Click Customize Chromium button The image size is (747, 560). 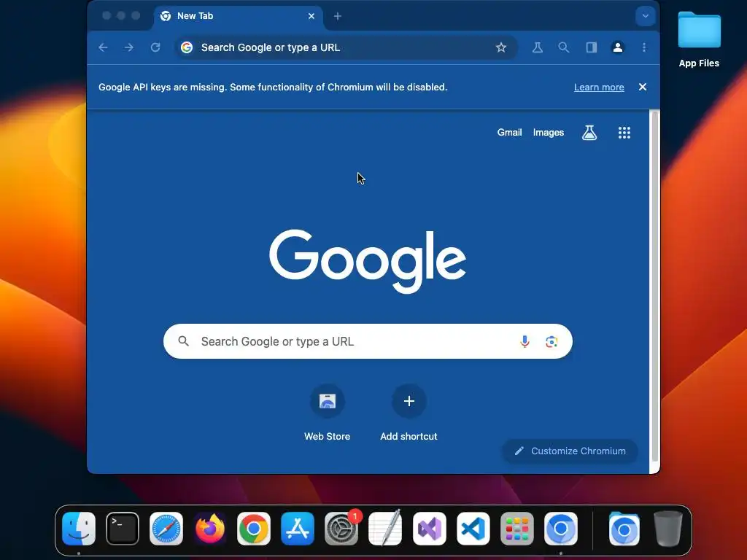(570, 451)
